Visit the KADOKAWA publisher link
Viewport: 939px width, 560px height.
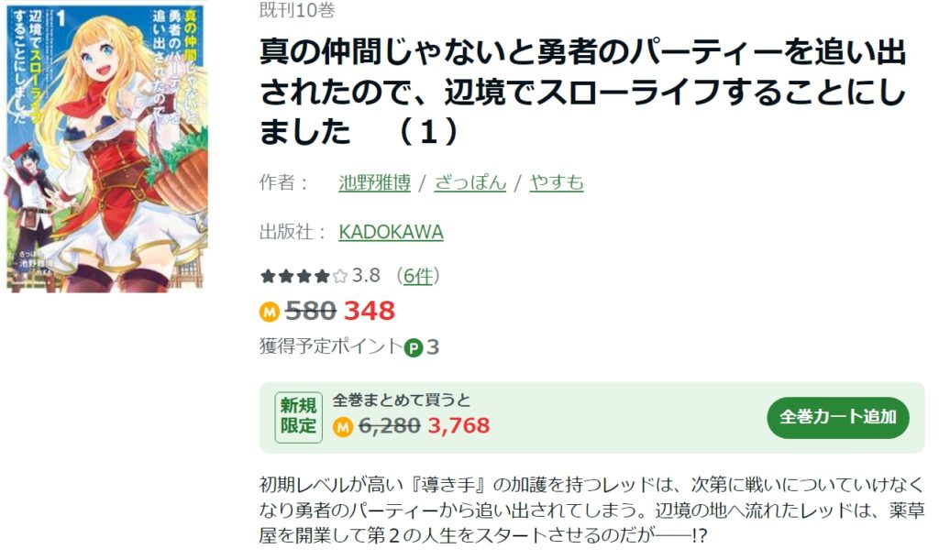pos(391,232)
